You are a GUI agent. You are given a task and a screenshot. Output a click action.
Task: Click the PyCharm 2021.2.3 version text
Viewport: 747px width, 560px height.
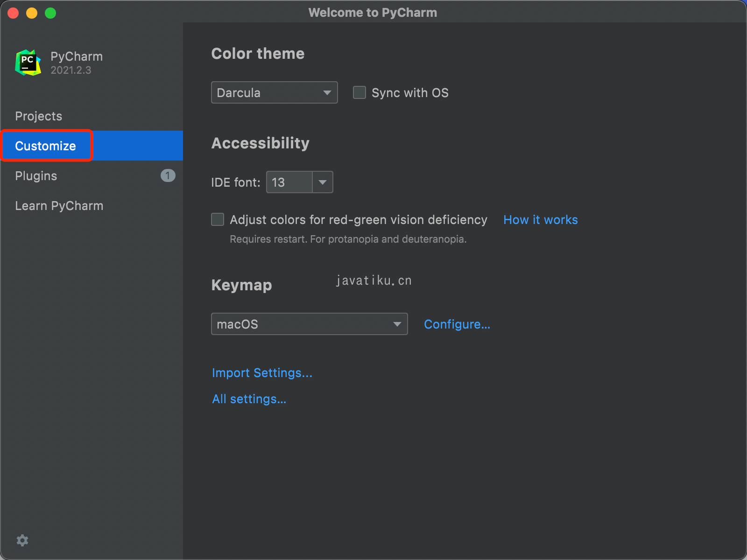71,70
